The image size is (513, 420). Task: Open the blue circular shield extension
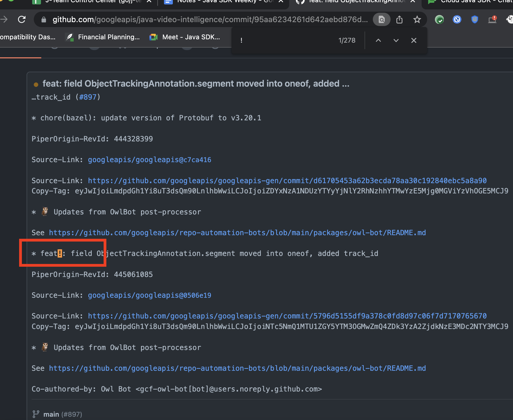coord(457,19)
